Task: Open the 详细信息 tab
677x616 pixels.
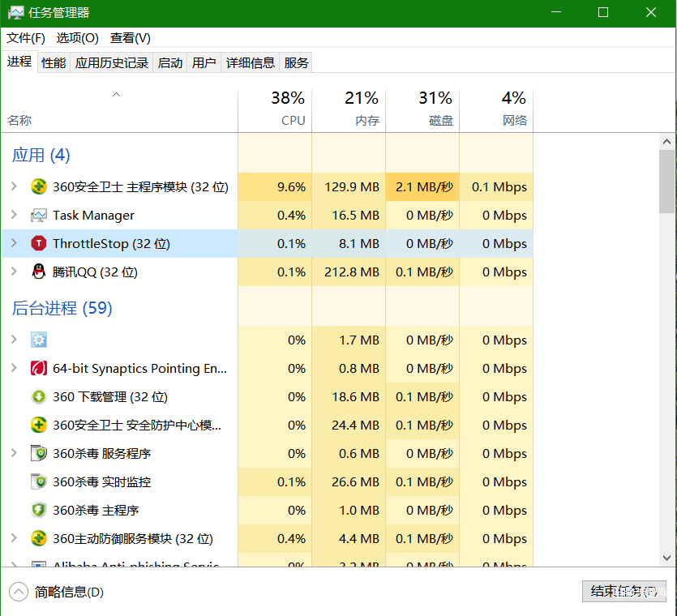Action: point(251,63)
